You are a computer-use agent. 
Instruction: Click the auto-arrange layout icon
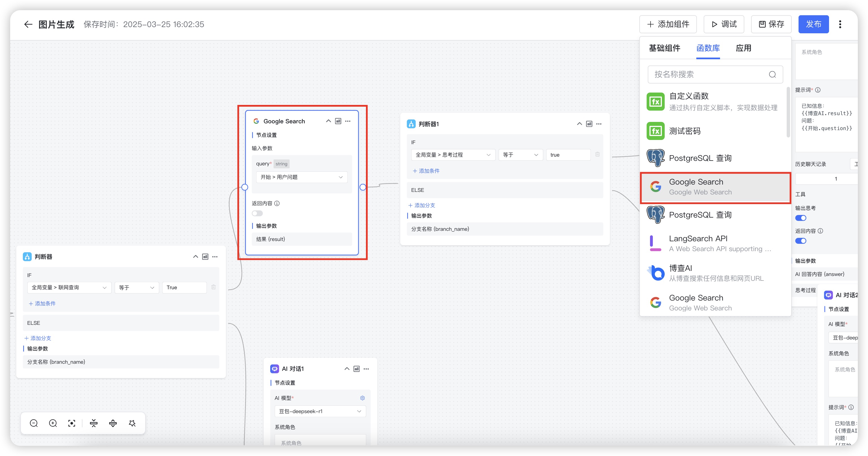tap(132, 423)
